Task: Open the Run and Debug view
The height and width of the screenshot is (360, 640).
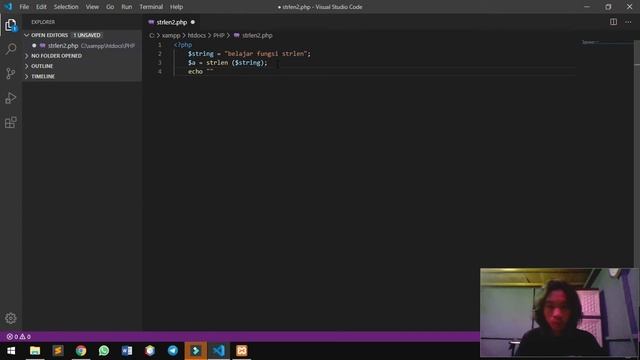Action: (x=11, y=98)
